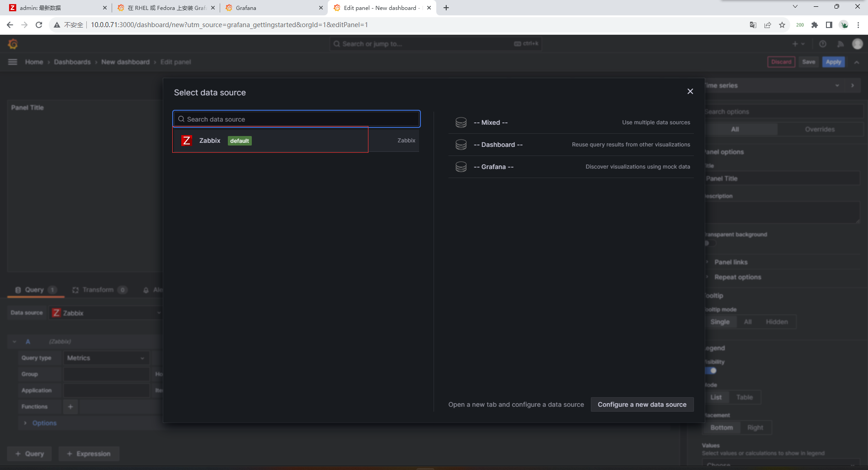The image size is (868, 470).
Task: Select Bottom legend placement
Action: coord(722,428)
